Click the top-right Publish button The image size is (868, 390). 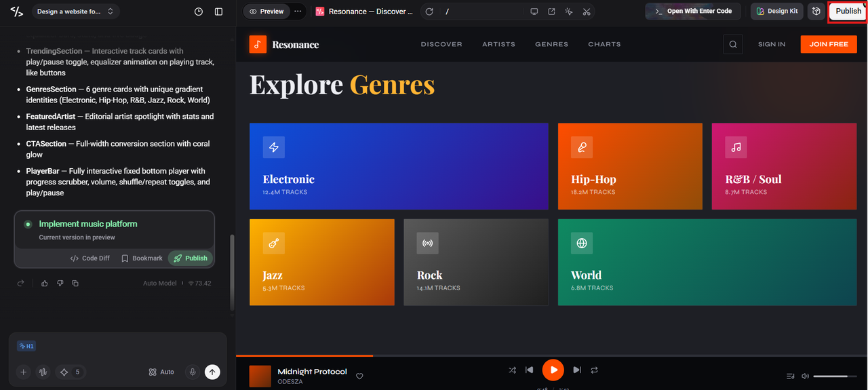[848, 12]
